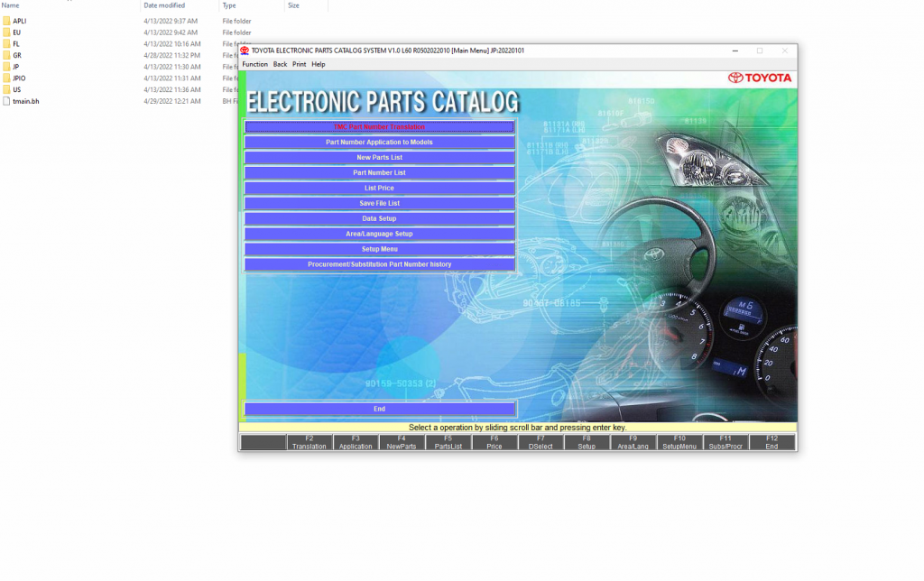Open the US folder in file explorer

(x=18, y=89)
